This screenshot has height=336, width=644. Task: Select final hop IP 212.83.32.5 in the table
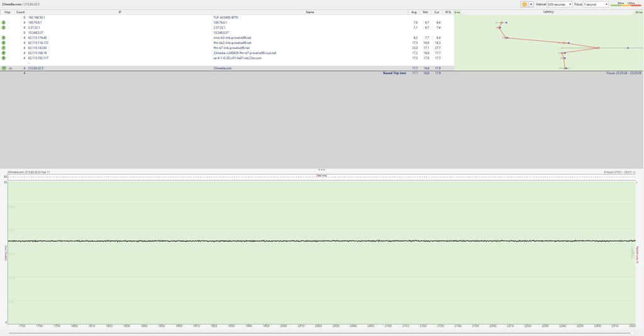(x=36, y=68)
